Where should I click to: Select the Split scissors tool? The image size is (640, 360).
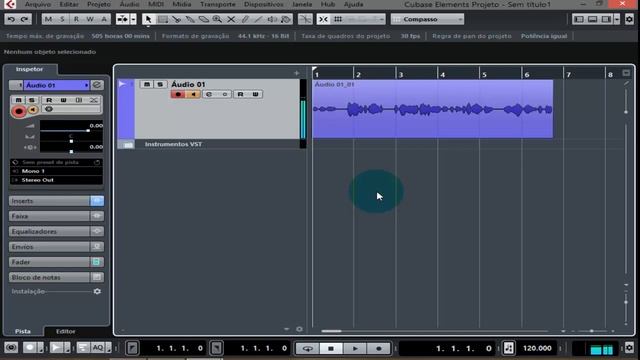176,19
